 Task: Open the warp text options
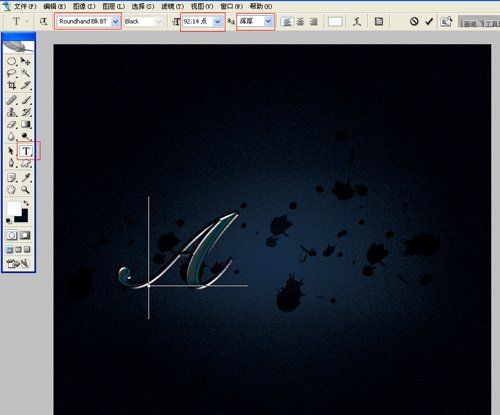coord(357,22)
